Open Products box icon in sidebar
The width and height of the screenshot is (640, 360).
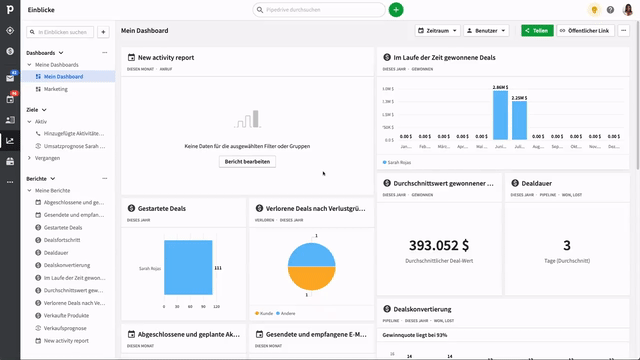10,162
